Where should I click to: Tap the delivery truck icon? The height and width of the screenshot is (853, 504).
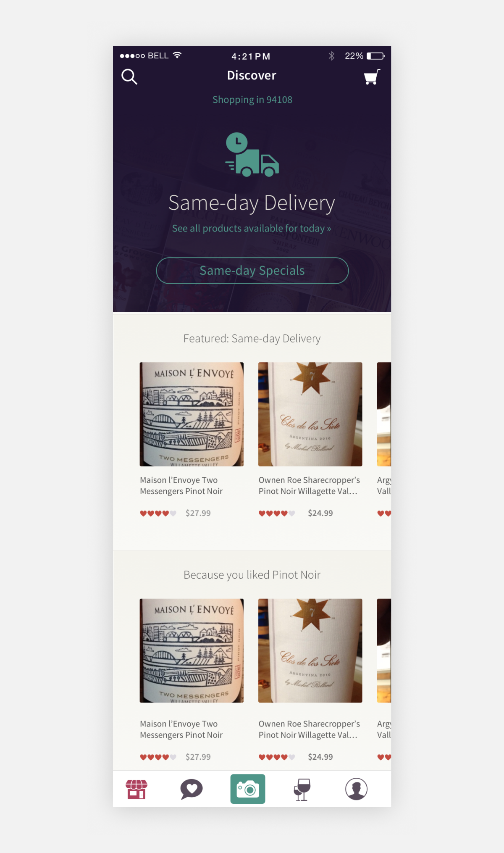click(252, 155)
